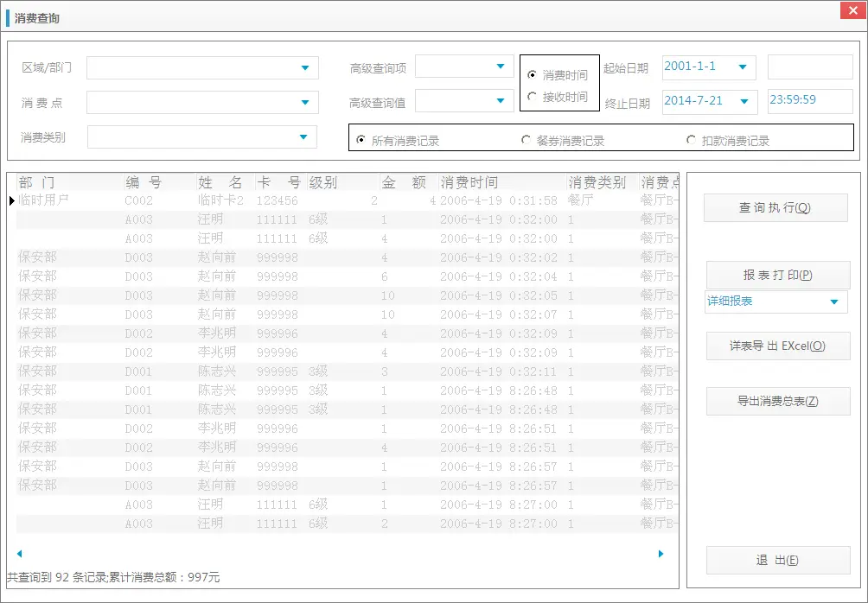Open the 区域/部门 dropdown
This screenshot has width=868, height=603.
click(x=304, y=67)
